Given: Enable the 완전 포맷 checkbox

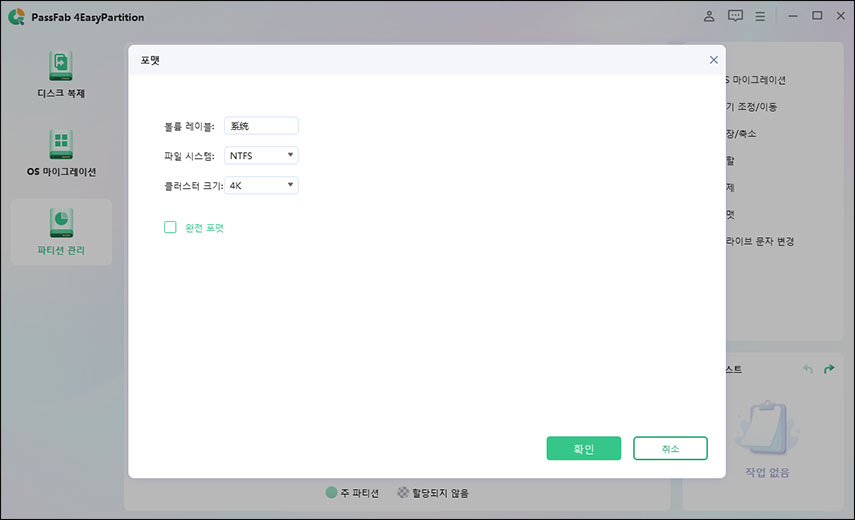Looking at the screenshot, I should [x=170, y=227].
